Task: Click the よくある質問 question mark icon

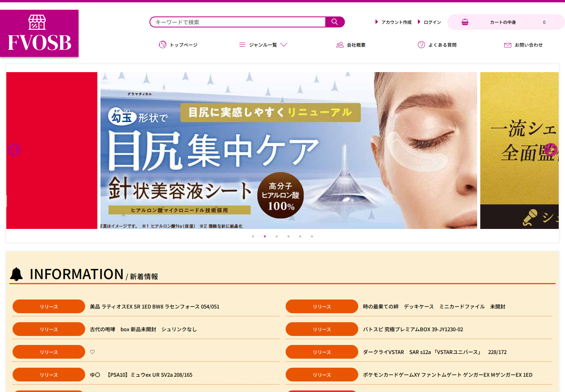Action: pos(421,45)
